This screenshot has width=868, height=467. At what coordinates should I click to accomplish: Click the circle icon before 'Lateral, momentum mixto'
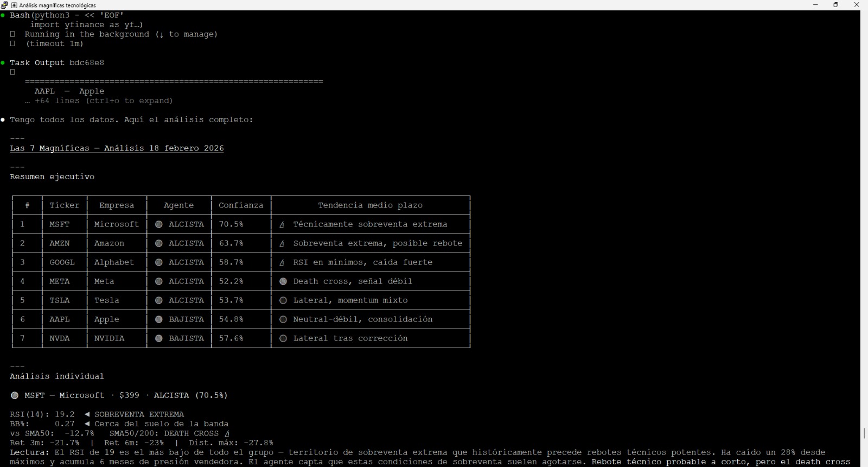click(x=283, y=300)
